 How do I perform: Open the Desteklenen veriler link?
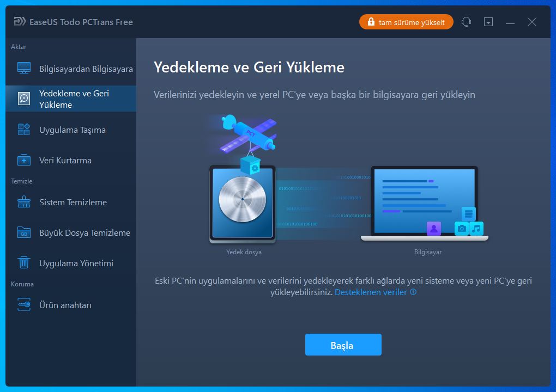[x=371, y=292]
